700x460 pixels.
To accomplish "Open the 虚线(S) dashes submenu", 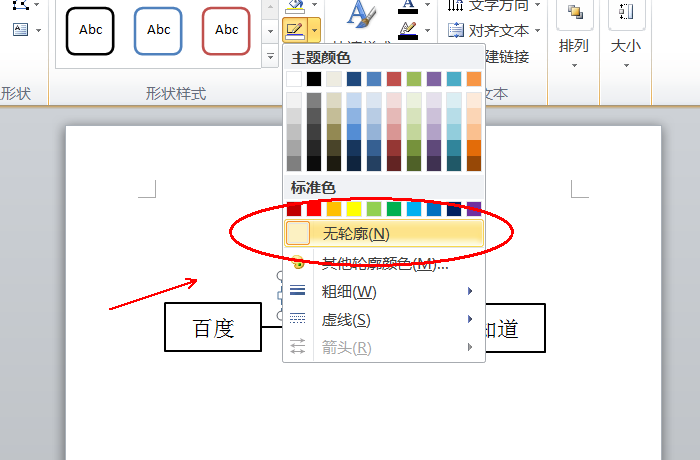I will coord(384,320).
